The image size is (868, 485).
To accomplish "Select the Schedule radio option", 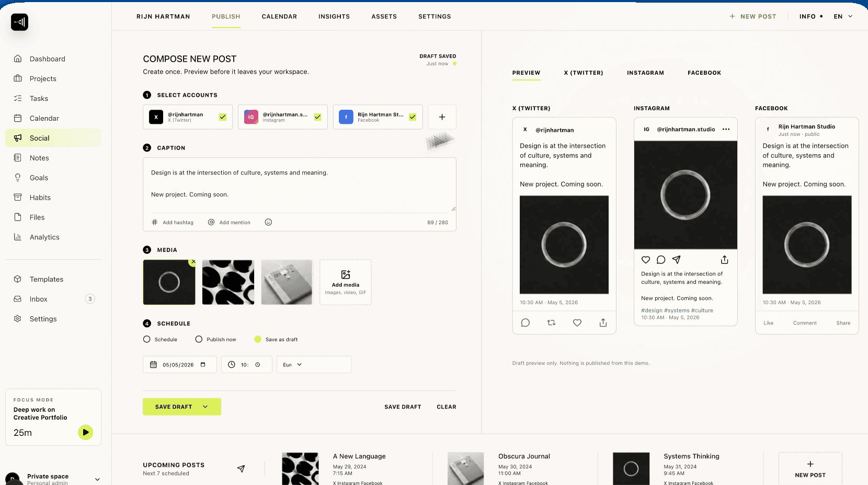I will point(161,340).
